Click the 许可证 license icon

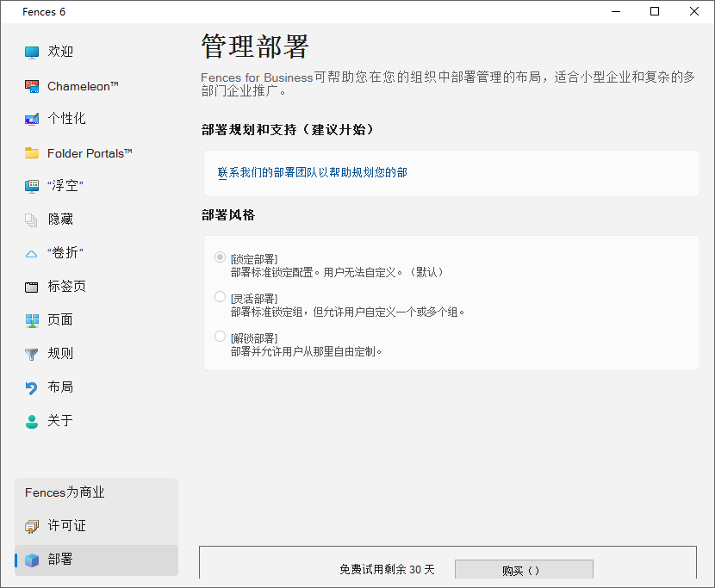click(30, 525)
